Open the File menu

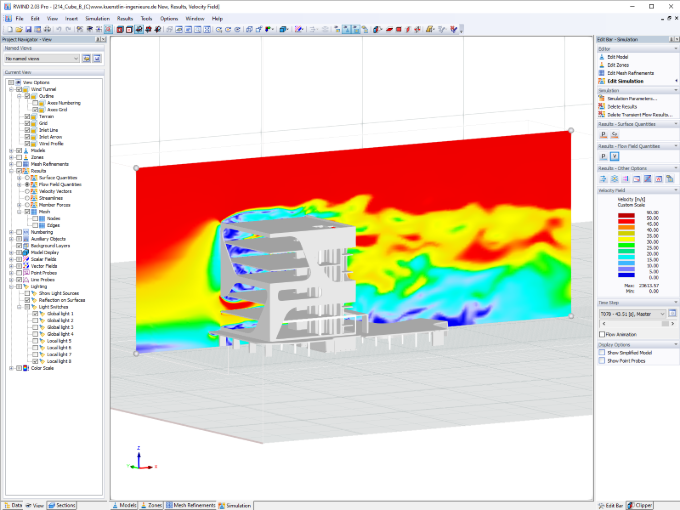coord(20,19)
